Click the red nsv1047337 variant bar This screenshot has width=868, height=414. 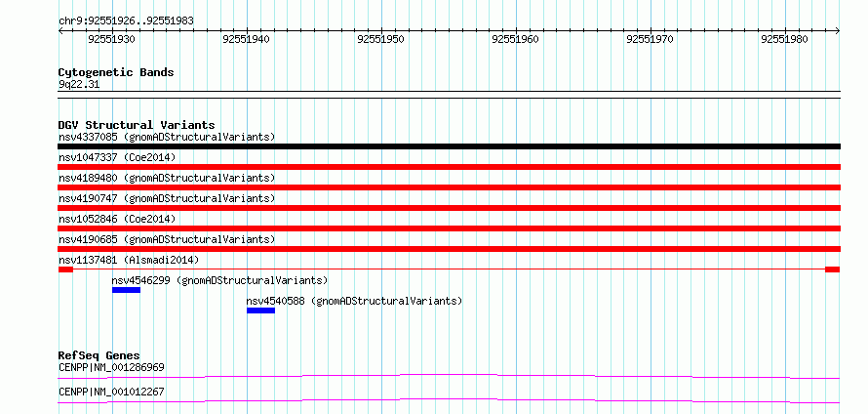[x=449, y=167]
